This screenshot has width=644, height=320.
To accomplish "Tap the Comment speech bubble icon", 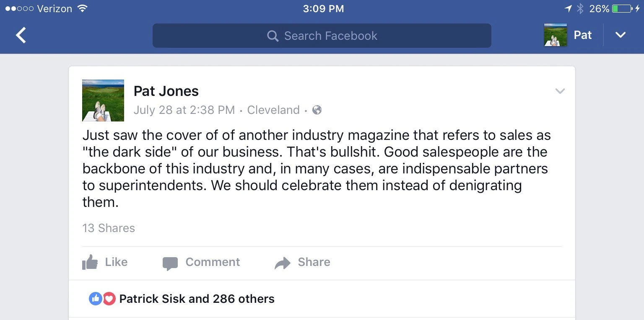I will [170, 263].
